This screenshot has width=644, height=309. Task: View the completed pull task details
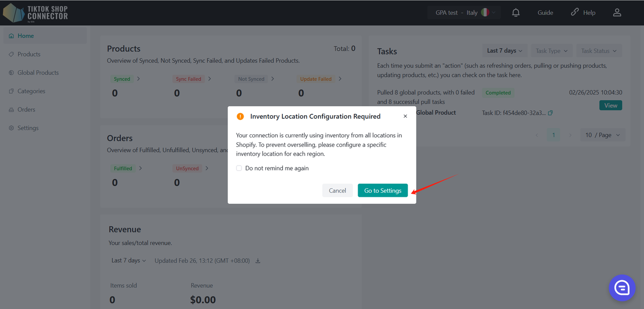coord(610,105)
